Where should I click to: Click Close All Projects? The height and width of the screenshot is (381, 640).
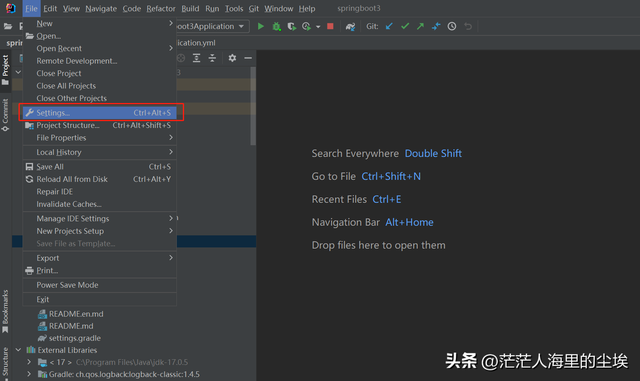click(x=100, y=86)
